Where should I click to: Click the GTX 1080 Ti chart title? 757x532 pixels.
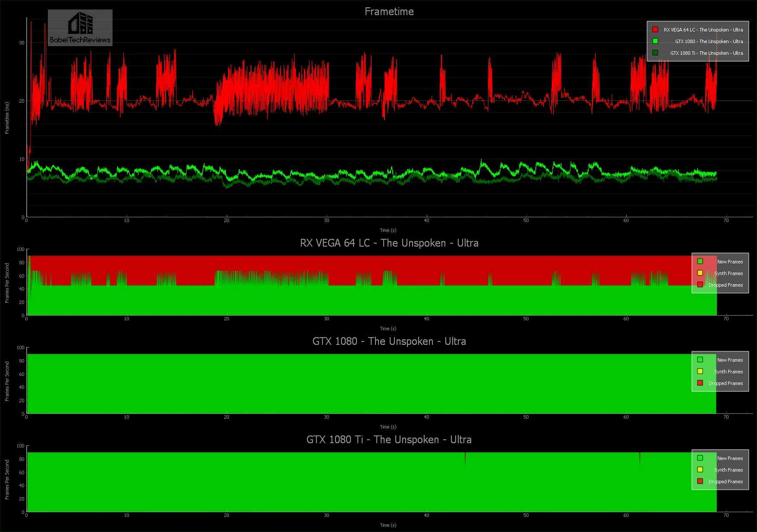point(389,440)
